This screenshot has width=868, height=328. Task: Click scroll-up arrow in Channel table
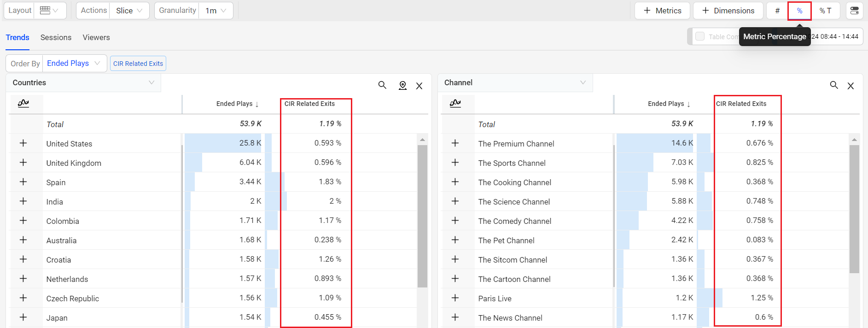(854, 140)
